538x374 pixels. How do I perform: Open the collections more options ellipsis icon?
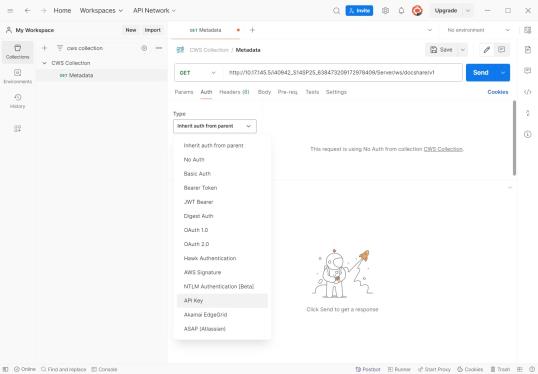[159, 48]
